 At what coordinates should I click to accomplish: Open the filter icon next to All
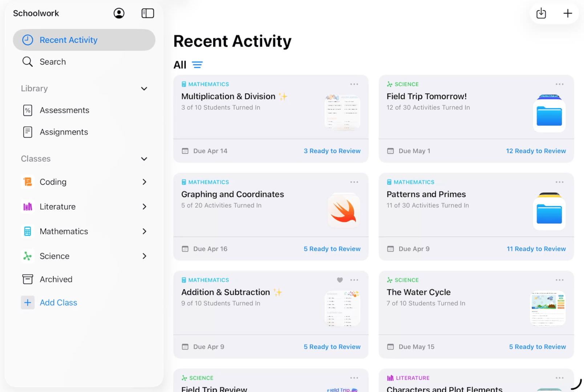click(x=197, y=65)
